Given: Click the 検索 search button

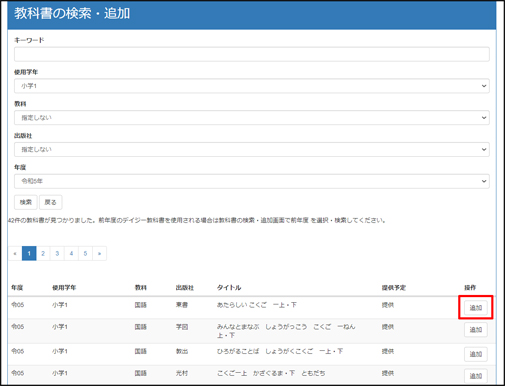Looking at the screenshot, I should pyautogui.click(x=26, y=202).
